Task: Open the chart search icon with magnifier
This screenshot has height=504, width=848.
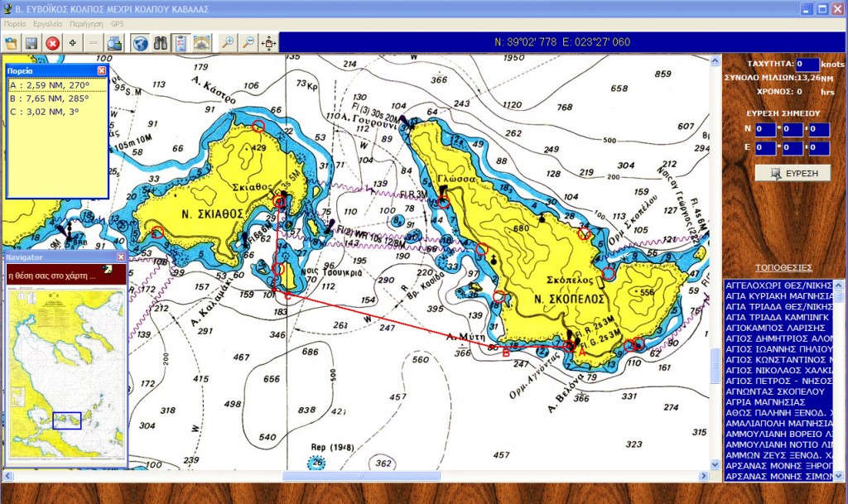Action: (x=114, y=43)
